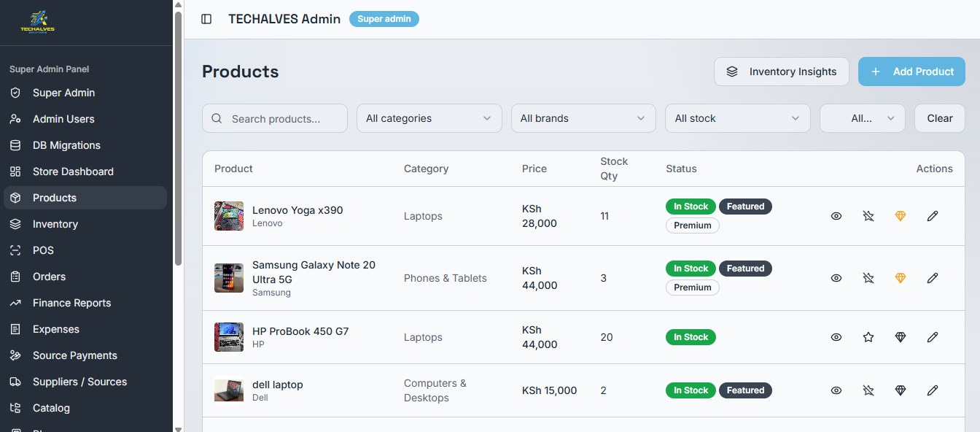This screenshot has width=980, height=432.
Task: Go to Orders page
Action: 85,277
